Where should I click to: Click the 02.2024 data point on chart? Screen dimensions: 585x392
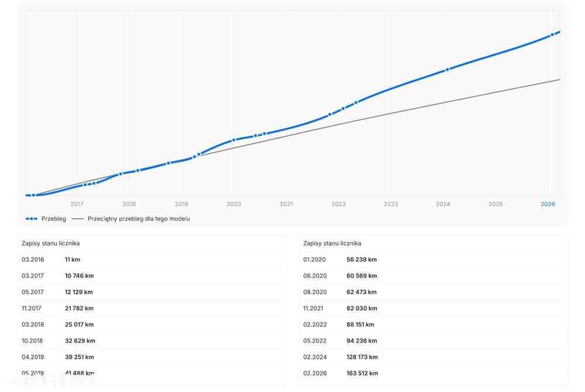pos(448,70)
